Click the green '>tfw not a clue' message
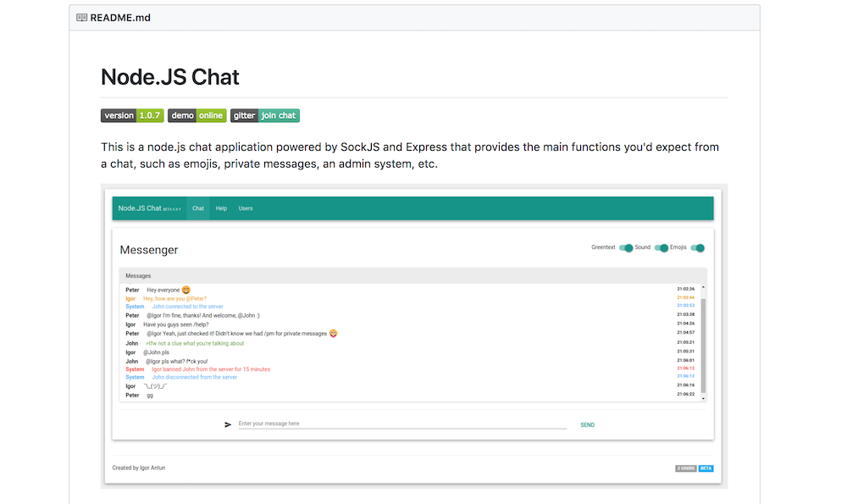The height and width of the screenshot is (504, 847). click(195, 344)
